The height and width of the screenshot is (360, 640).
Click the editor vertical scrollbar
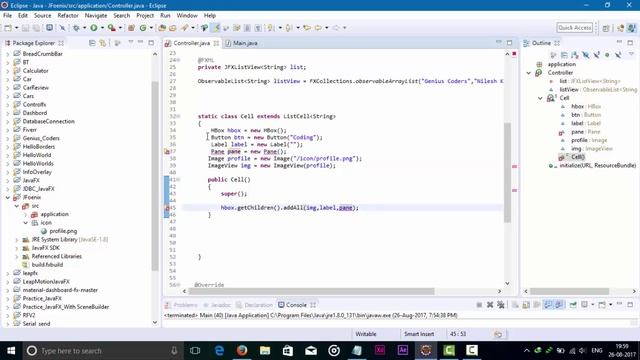pyautogui.click(x=507, y=172)
